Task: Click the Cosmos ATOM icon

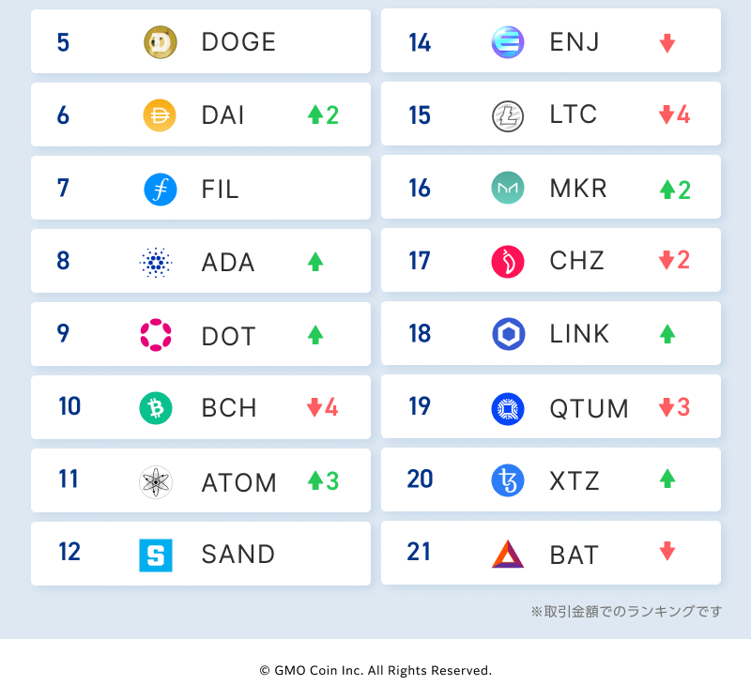Action: 156,481
